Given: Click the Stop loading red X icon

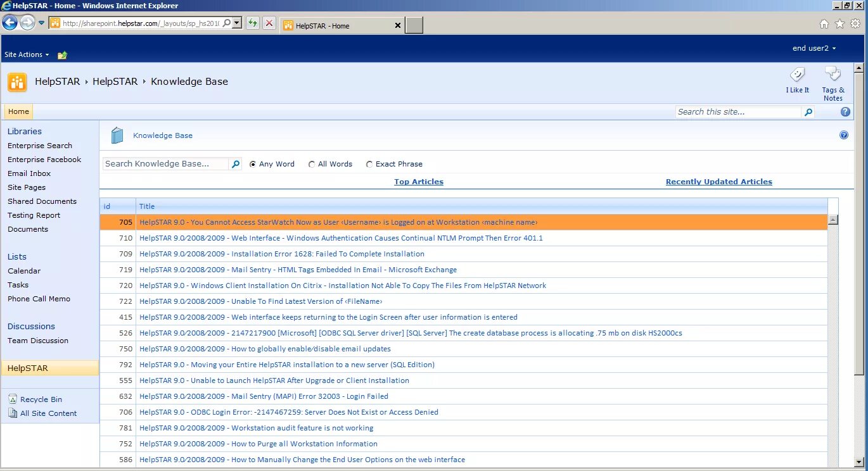Looking at the screenshot, I should click(x=269, y=23).
